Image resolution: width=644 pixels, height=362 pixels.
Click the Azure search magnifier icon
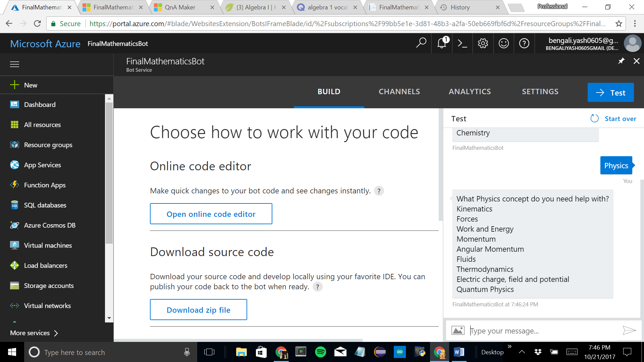pyautogui.click(x=421, y=43)
